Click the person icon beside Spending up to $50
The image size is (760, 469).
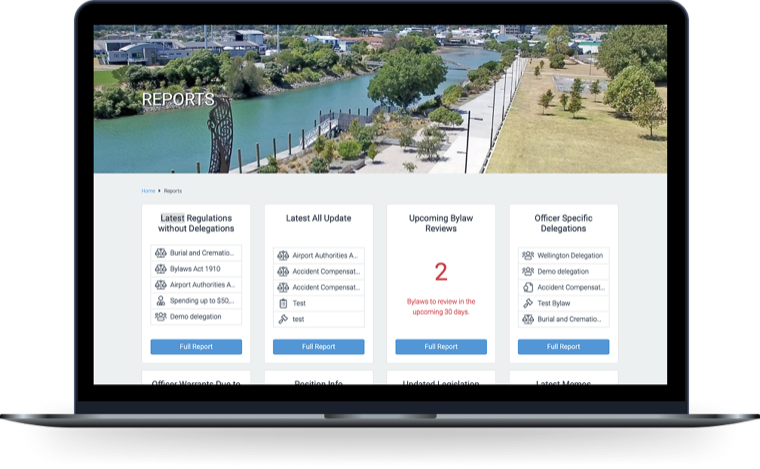click(x=160, y=301)
